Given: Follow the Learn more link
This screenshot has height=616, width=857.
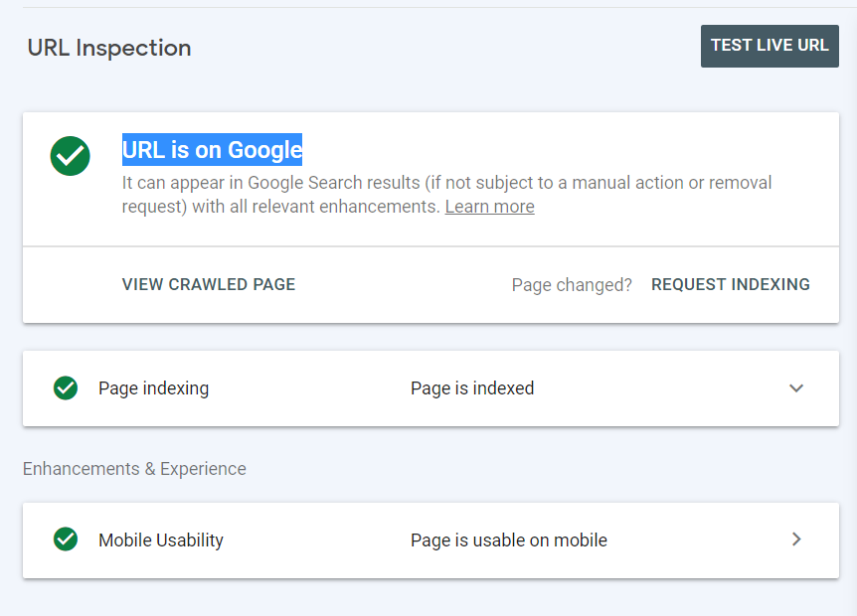Looking at the screenshot, I should (x=490, y=207).
